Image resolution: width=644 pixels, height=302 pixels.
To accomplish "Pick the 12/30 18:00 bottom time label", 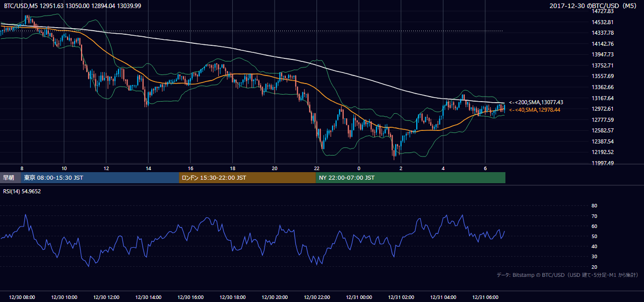I will pos(232,297).
